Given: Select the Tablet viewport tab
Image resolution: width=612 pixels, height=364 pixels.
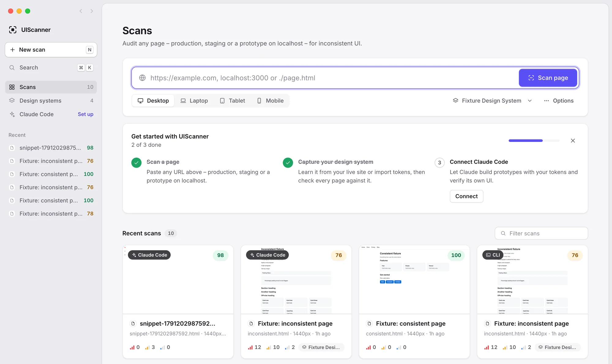Looking at the screenshot, I should pos(233,101).
